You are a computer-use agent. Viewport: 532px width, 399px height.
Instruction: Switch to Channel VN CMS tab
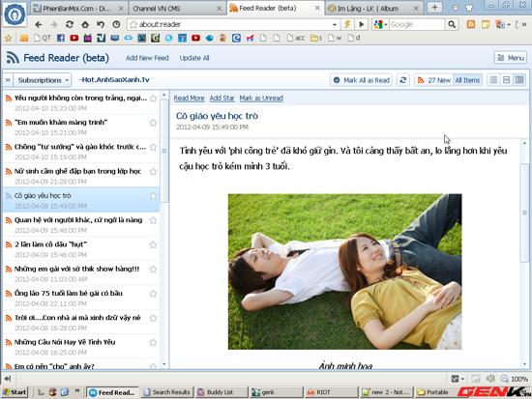[x=177, y=8]
